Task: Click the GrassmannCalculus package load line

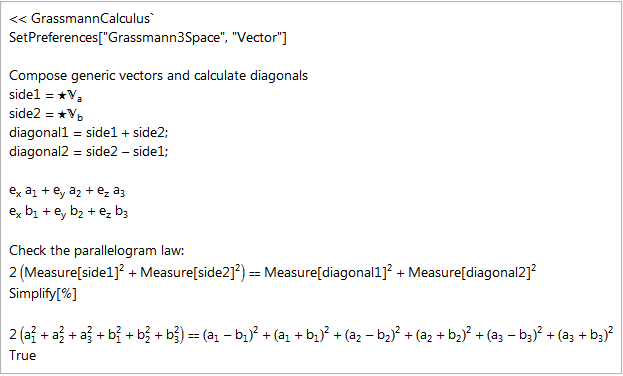Action: (x=81, y=18)
